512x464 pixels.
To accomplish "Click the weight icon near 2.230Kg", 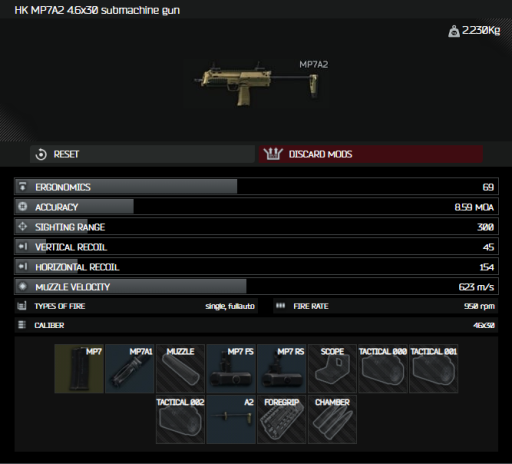I will [x=454, y=31].
